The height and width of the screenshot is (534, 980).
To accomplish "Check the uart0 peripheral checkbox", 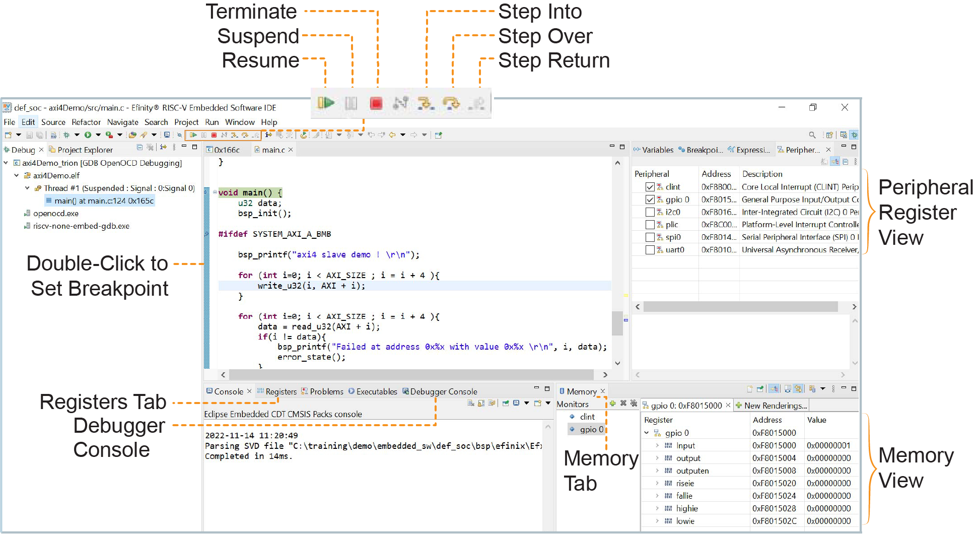I will click(x=650, y=250).
